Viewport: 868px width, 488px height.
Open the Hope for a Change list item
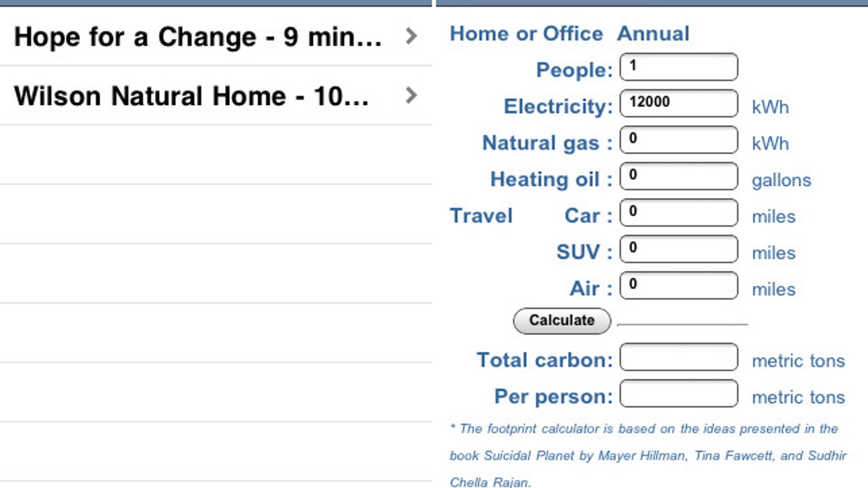click(198, 37)
